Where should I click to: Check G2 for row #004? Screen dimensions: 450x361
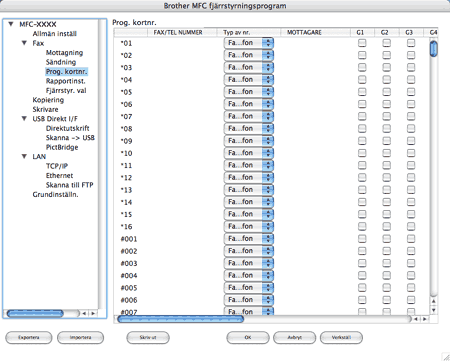387,275
